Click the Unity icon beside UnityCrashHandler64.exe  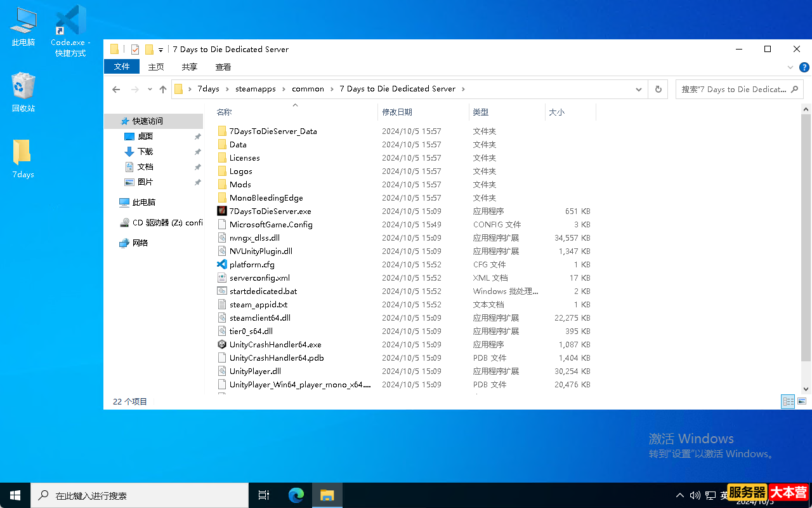[x=222, y=344]
